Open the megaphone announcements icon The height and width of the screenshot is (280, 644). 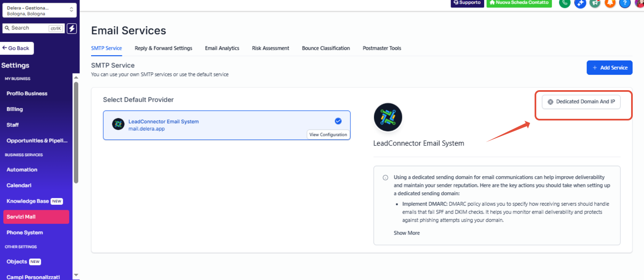(595, 3)
